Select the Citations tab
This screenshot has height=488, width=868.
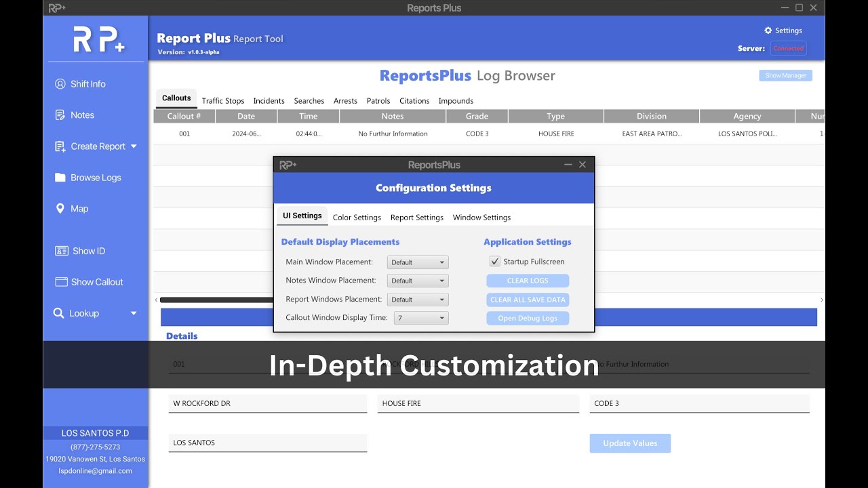(x=414, y=101)
